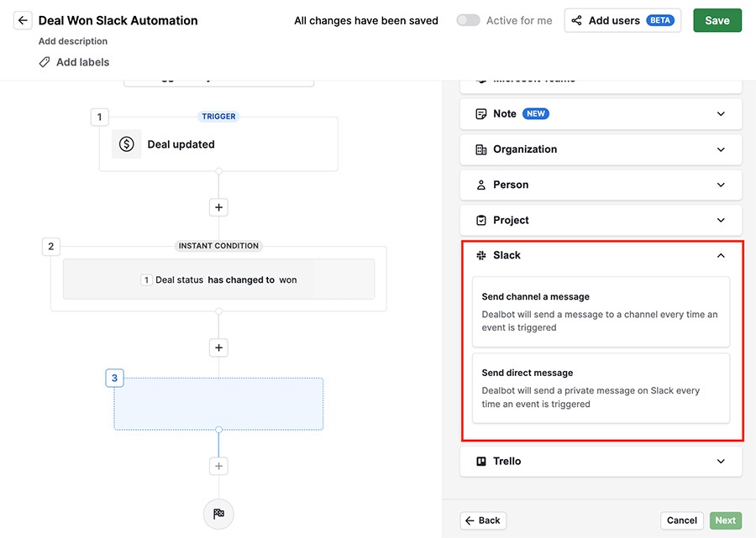The width and height of the screenshot is (756, 538).
Task: Click the finish flag icon
Action: pyautogui.click(x=218, y=514)
